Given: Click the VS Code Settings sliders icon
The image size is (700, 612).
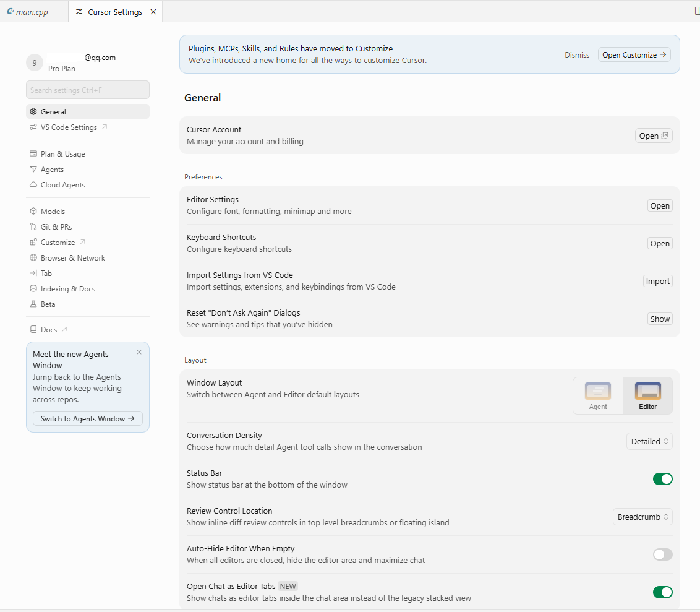Looking at the screenshot, I should [33, 127].
